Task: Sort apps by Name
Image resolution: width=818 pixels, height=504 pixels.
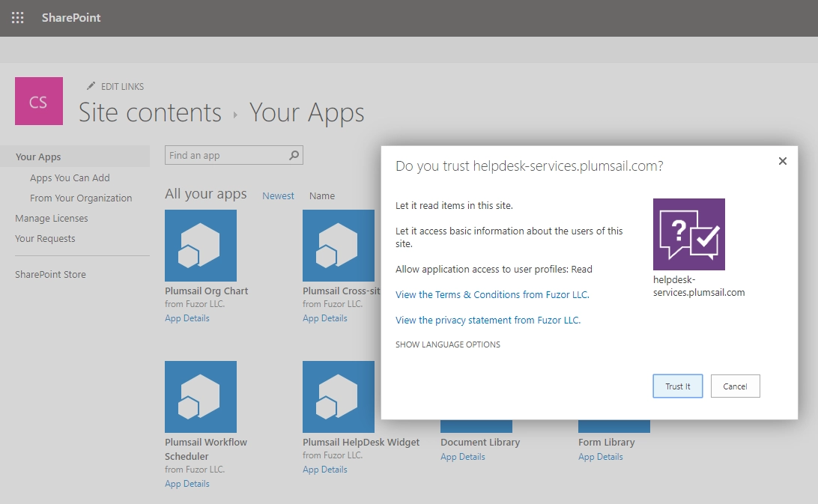Action: click(322, 195)
